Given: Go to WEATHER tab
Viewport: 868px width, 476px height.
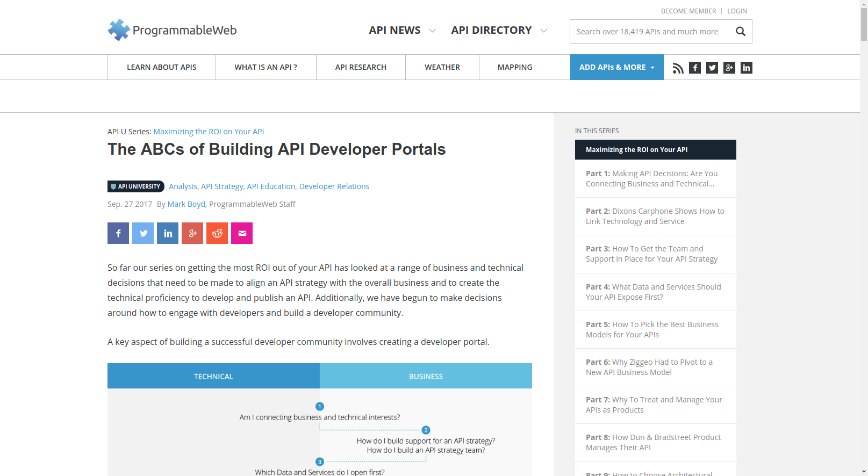Looking at the screenshot, I should 442,67.
